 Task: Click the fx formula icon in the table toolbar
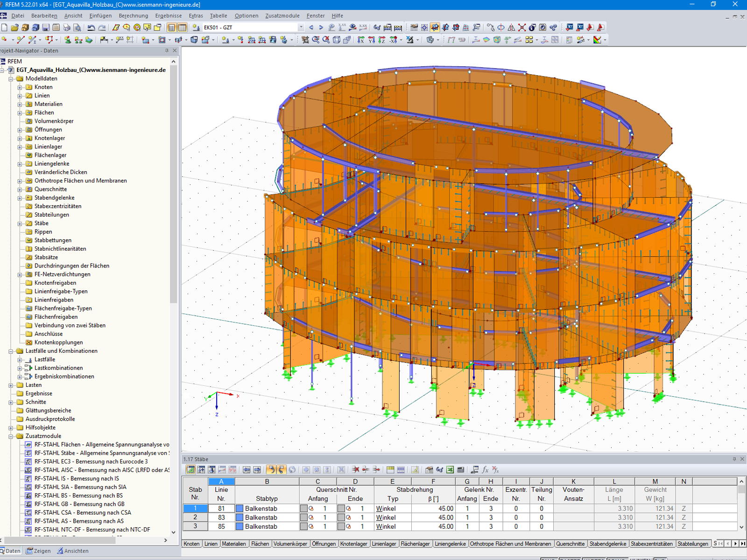pyautogui.click(x=485, y=470)
